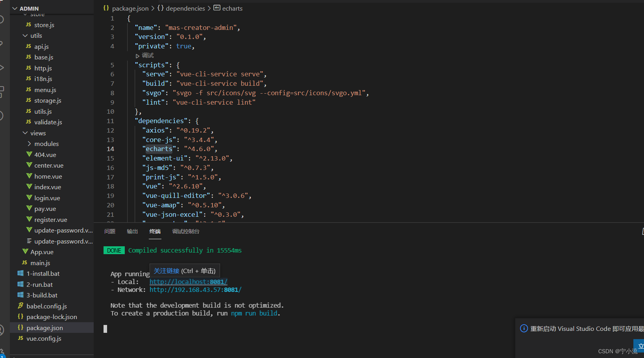Open pay.vue file
The width and height of the screenshot is (644, 358).
pyautogui.click(x=45, y=209)
